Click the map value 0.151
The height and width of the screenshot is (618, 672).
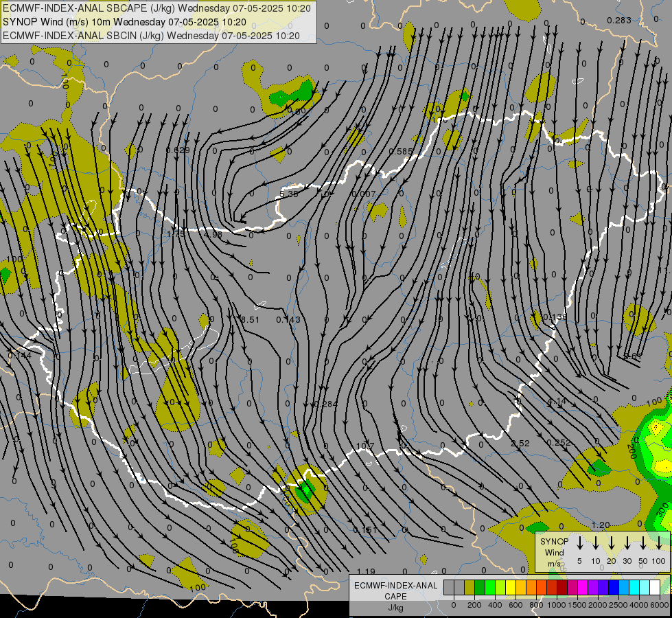pyautogui.click(x=365, y=529)
